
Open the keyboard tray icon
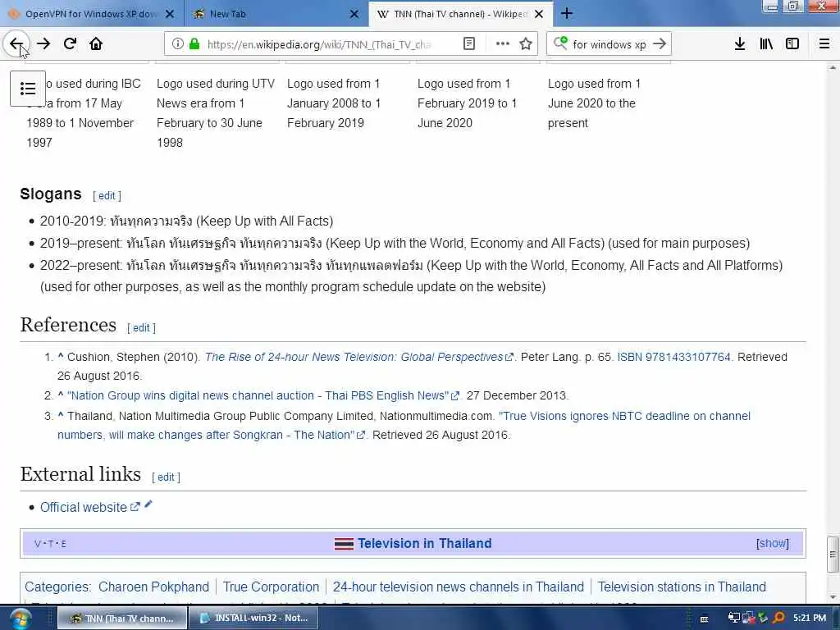pos(705,619)
